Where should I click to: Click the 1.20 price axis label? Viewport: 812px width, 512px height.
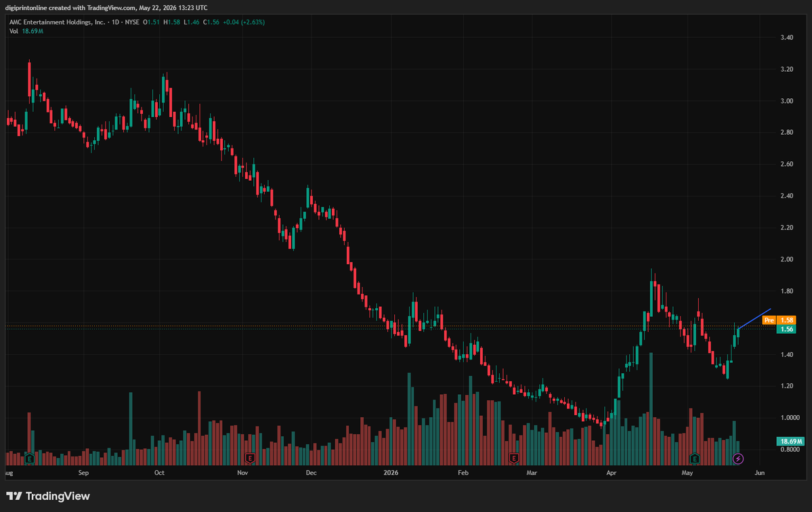coord(787,386)
